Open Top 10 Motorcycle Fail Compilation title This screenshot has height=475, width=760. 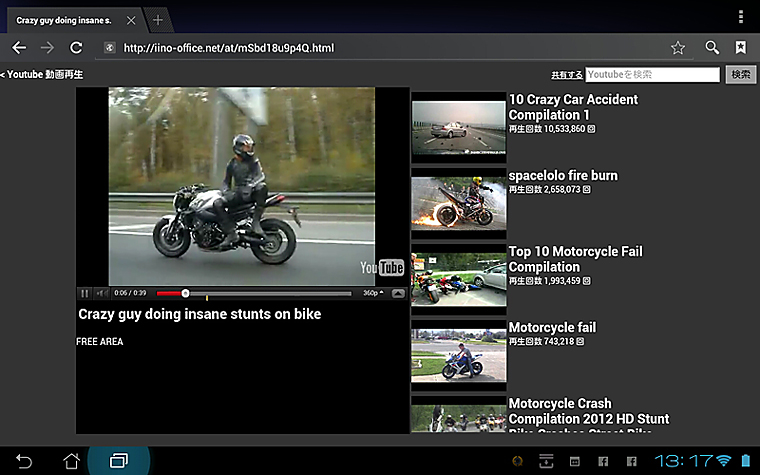(x=575, y=259)
